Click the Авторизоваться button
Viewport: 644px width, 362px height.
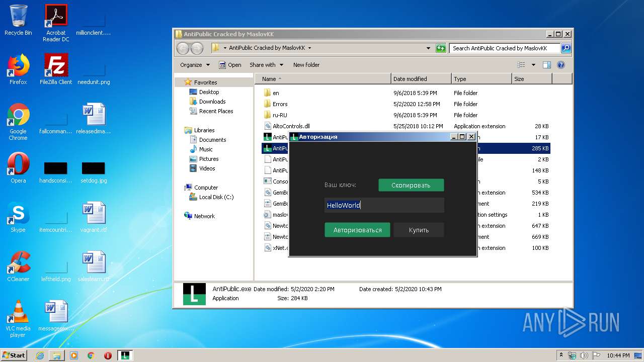357,230
